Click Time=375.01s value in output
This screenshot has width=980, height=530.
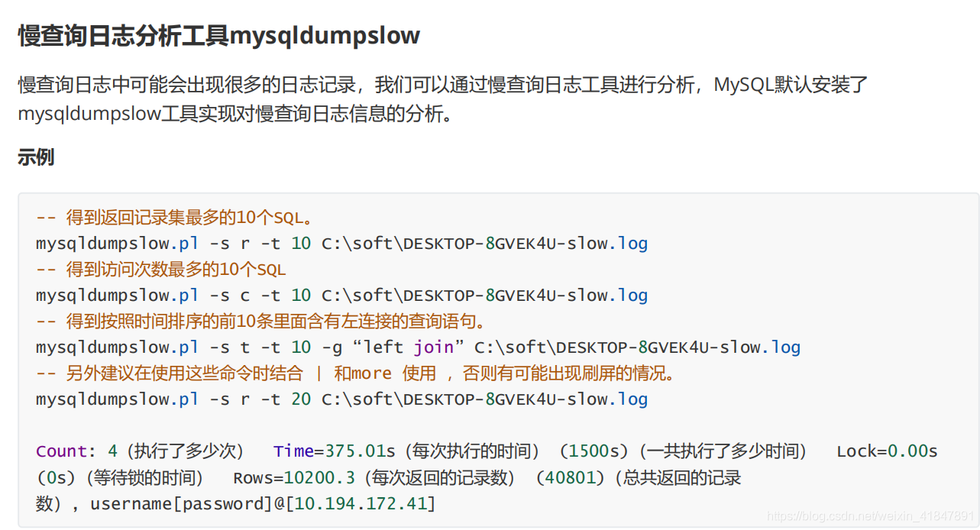(335, 451)
